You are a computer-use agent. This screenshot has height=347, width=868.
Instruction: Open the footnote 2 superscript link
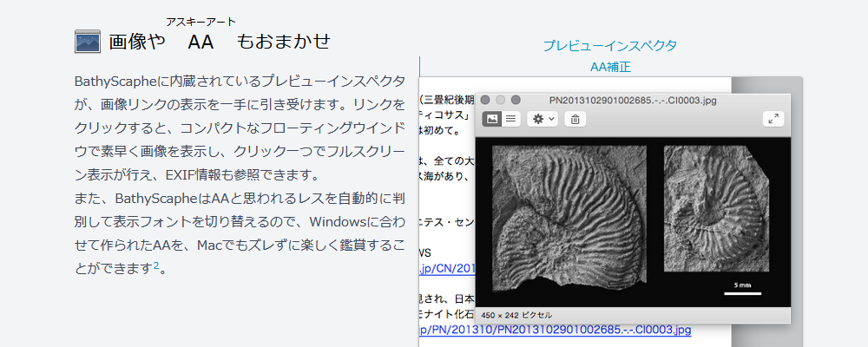(x=156, y=266)
